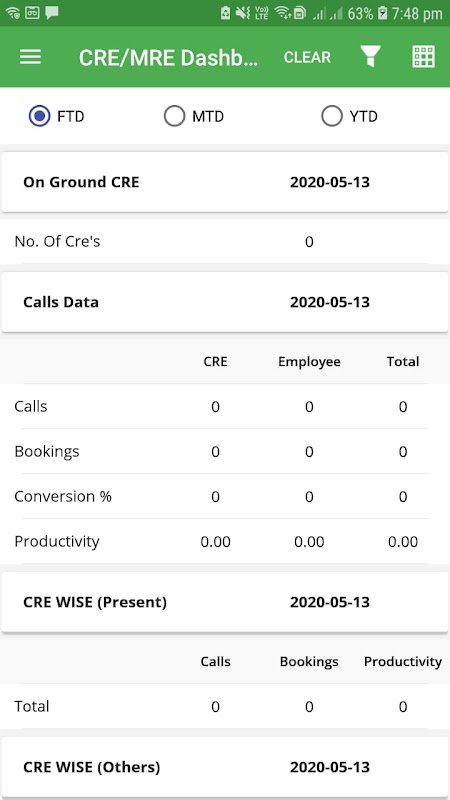The height and width of the screenshot is (800, 450).
Task: Tap the Productivity column header
Action: pyautogui.click(x=403, y=662)
